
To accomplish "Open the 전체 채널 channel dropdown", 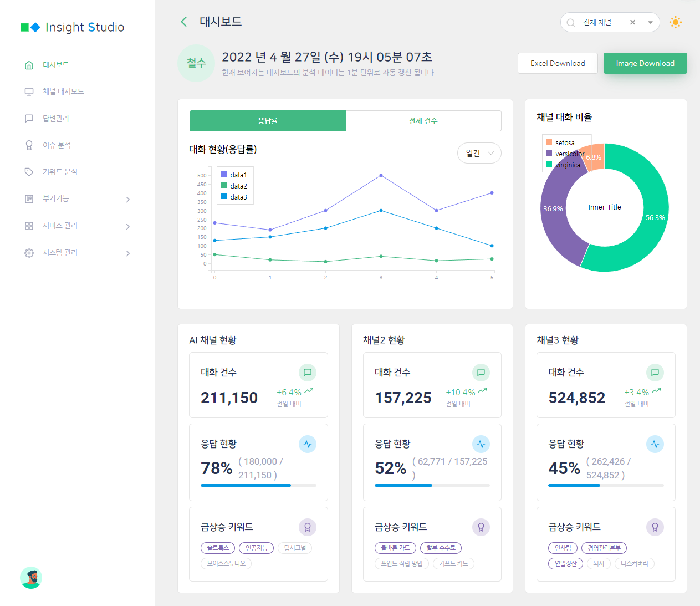I will [650, 22].
